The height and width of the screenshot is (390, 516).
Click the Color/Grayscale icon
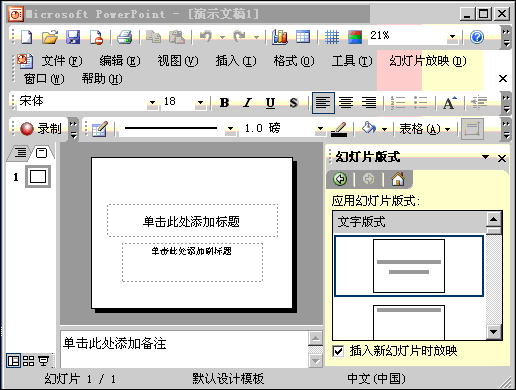[355, 37]
